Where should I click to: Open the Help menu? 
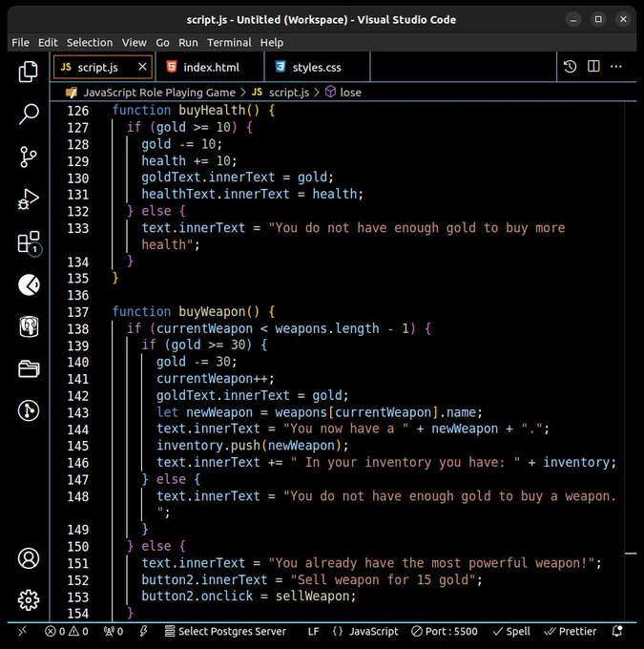tap(272, 43)
